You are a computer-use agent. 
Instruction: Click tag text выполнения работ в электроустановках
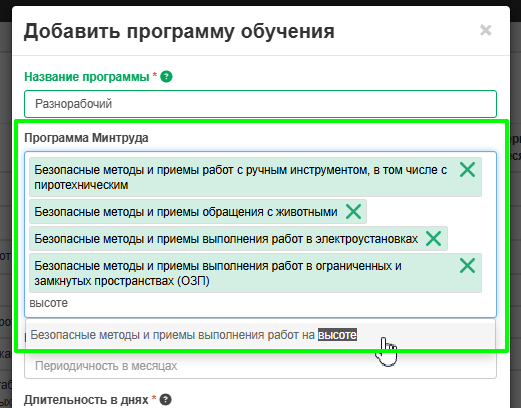pyautogui.click(x=226, y=239)
